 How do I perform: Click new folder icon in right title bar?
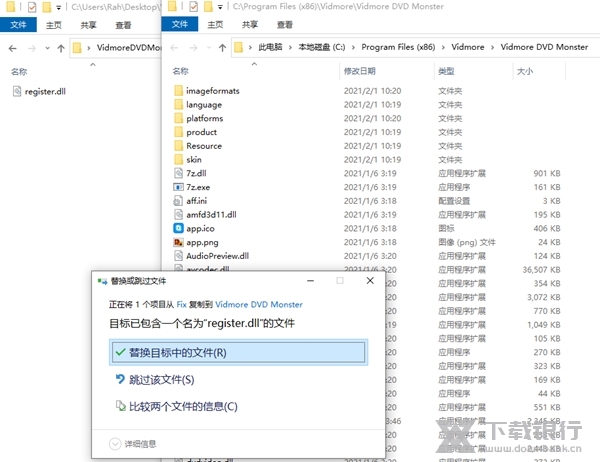pyautogui.click(x=208, y=7)
